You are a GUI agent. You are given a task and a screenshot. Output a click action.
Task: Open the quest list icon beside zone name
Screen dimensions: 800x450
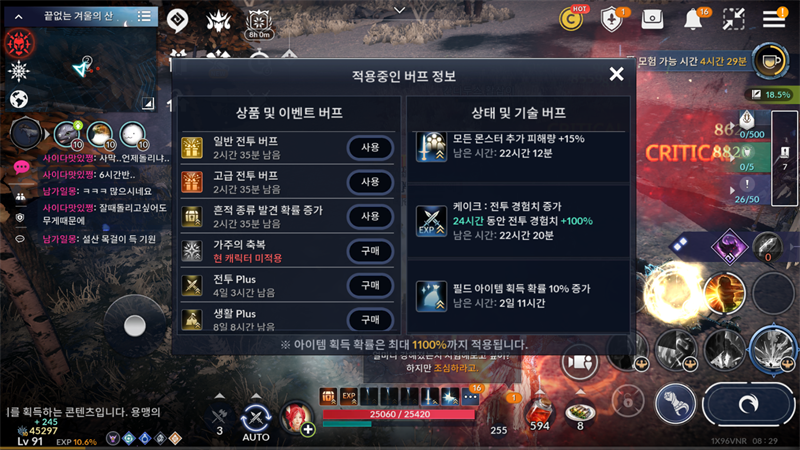[144, 16]
